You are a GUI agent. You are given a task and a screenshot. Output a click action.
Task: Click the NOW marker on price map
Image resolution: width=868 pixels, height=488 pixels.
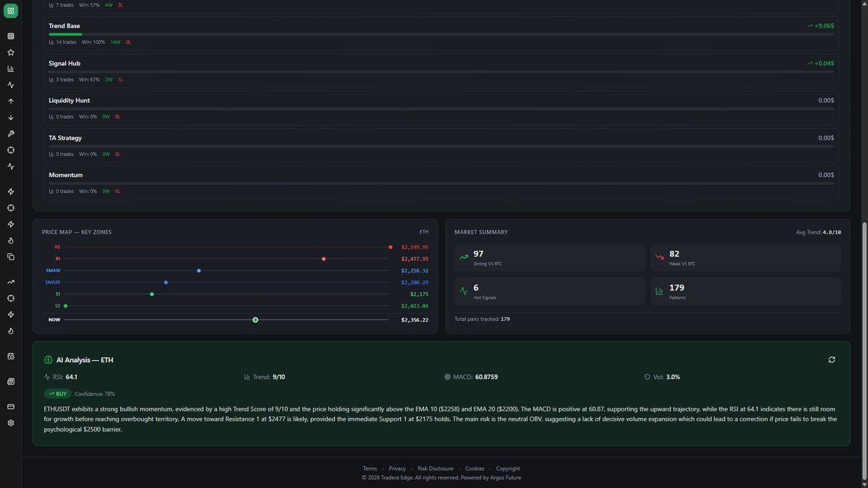click(255, 320)
